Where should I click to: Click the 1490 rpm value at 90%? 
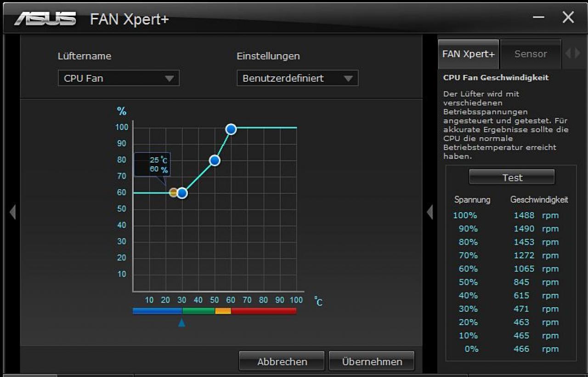[x=536, y=229]
